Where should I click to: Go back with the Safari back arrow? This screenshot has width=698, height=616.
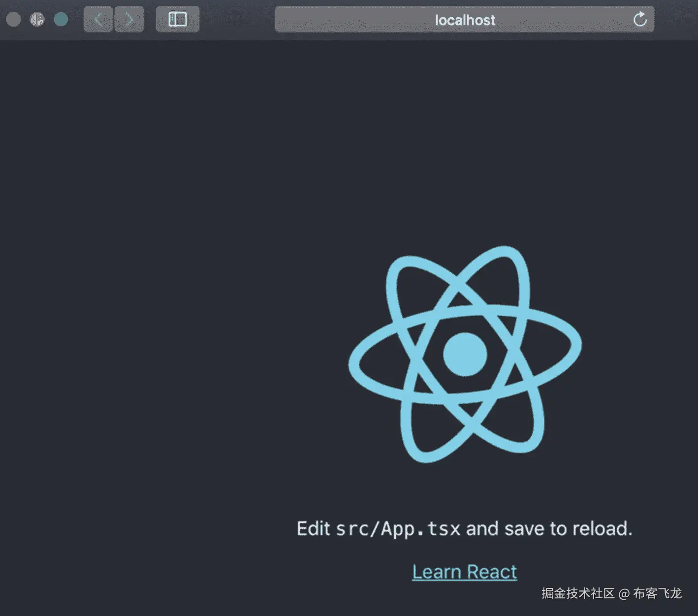pos(98,19)
